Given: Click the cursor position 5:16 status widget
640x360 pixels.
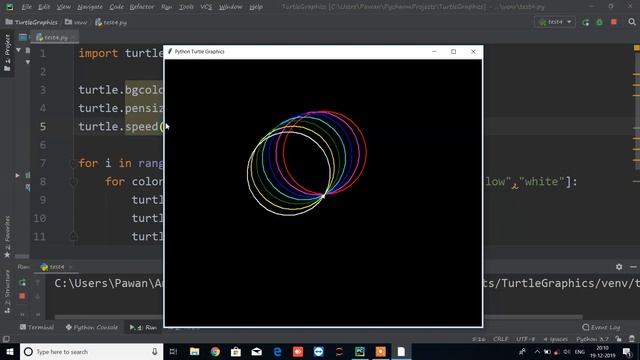Looking at the screenshot, I should 478,339.
